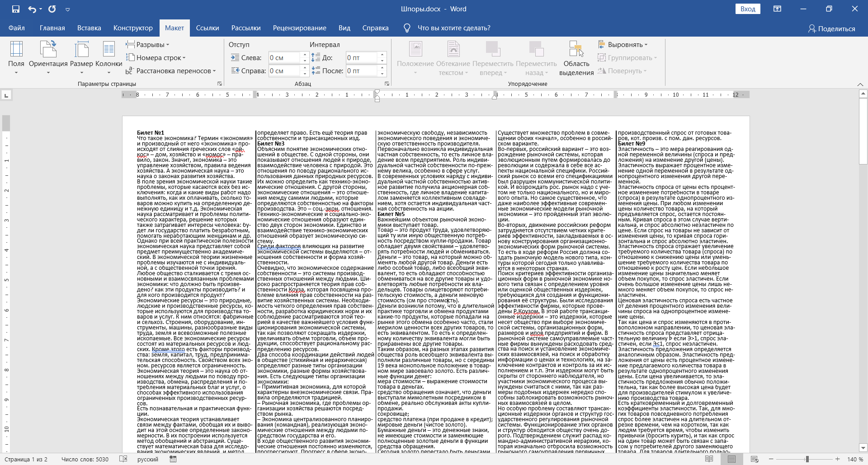Switch to Print Layout view
This screenshot has width=868, height=465.
click(x=731, y=459)
